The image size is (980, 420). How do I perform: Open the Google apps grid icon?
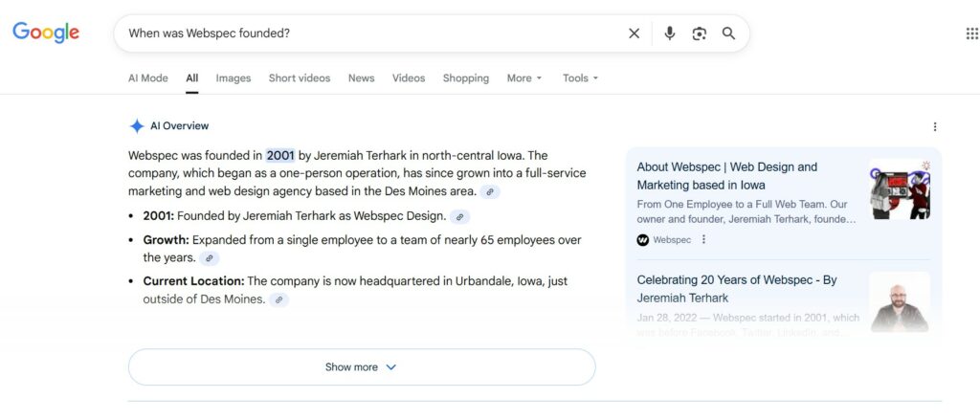click(972, 33)
